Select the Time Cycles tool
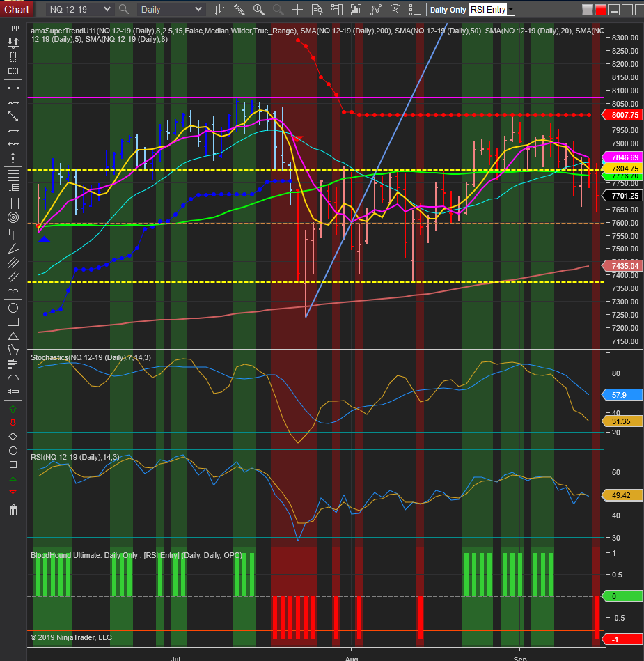The height and width of the screenshot is (661, 644). [13, 290]
